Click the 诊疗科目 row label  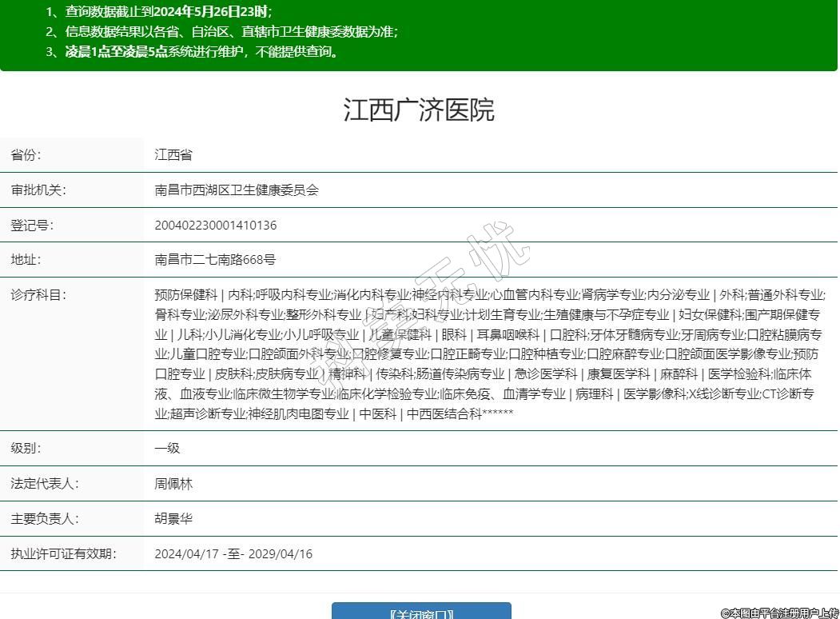(x=37, y=294)
